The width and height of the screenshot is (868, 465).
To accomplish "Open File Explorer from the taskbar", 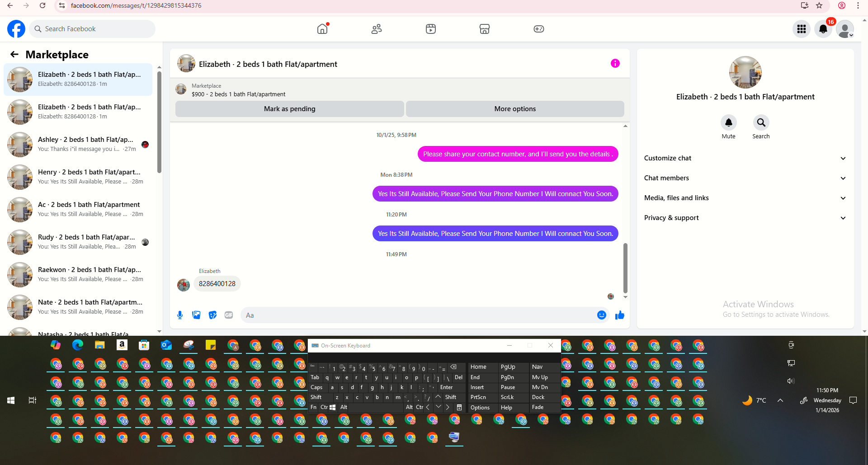I will [100, 345].
